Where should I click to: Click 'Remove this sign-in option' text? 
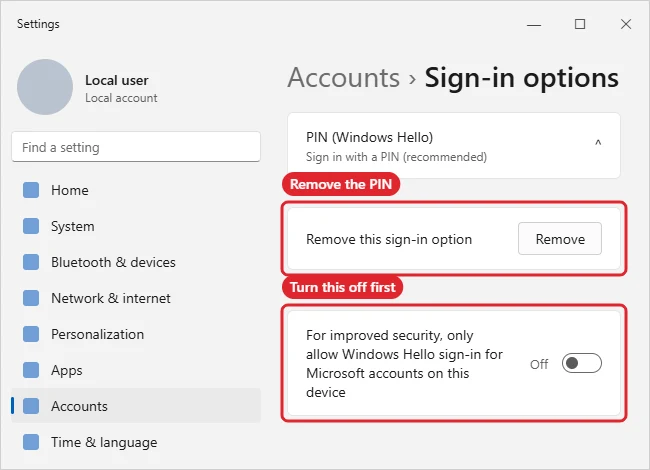tap(389, 240)
